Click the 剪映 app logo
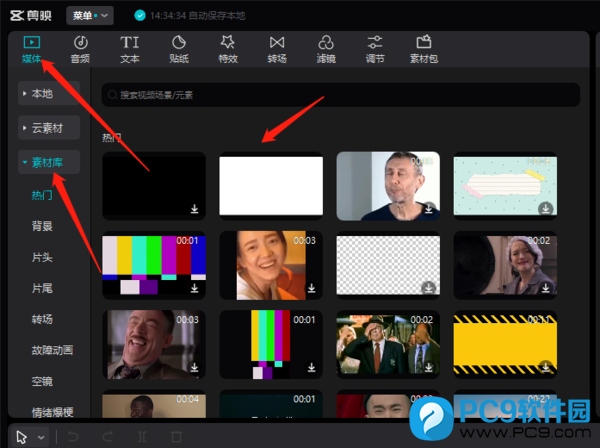 point(31,15)
